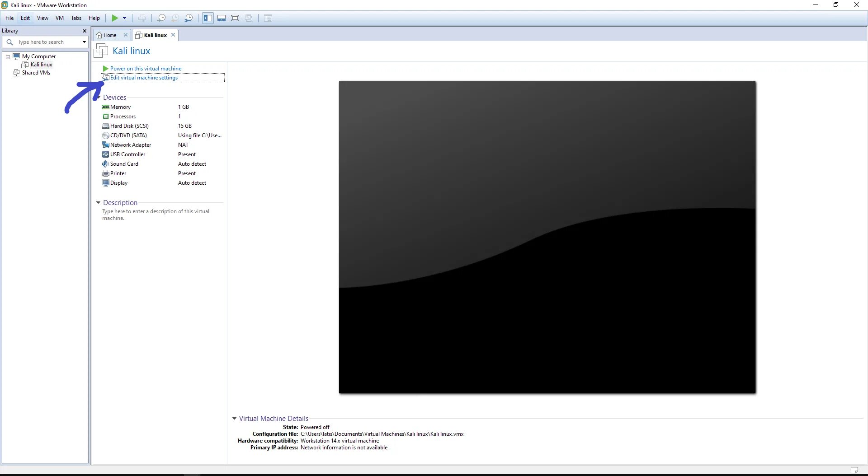Close the Home tab
This screenshot has height=476, width=868.
tap(126, 35)
